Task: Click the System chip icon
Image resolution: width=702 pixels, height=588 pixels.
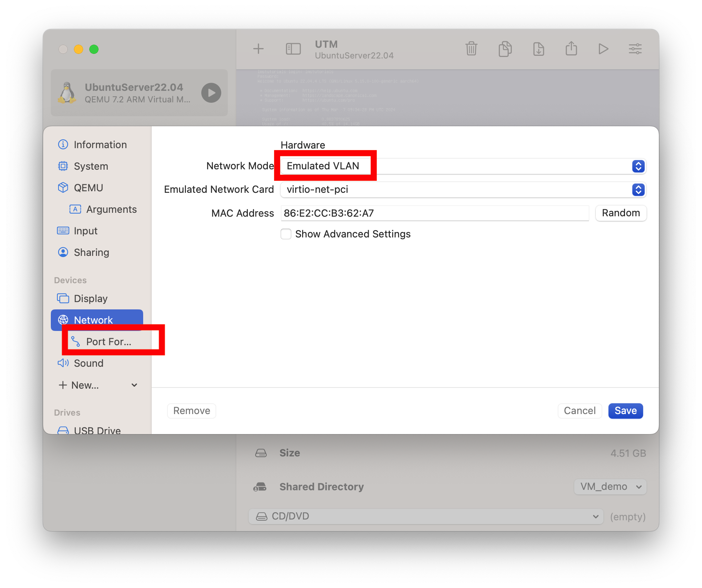Action: pyautogui.click(x=63, y=166)
